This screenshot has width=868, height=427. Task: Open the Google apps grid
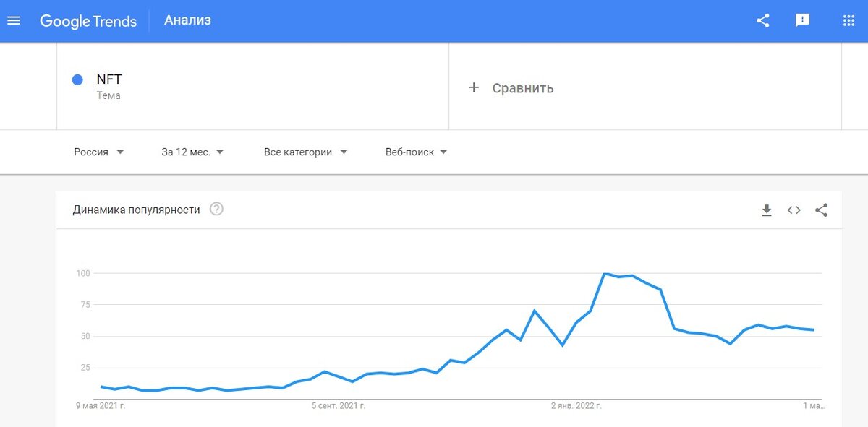point(848,20)
